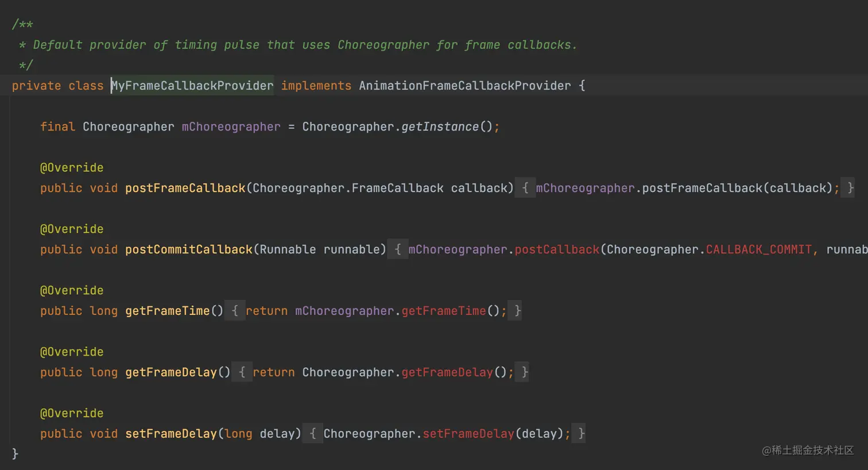The width and height of the screenshot is (868, 470).
Task: Click the red postCallback method call
Action: coord(557,249)
